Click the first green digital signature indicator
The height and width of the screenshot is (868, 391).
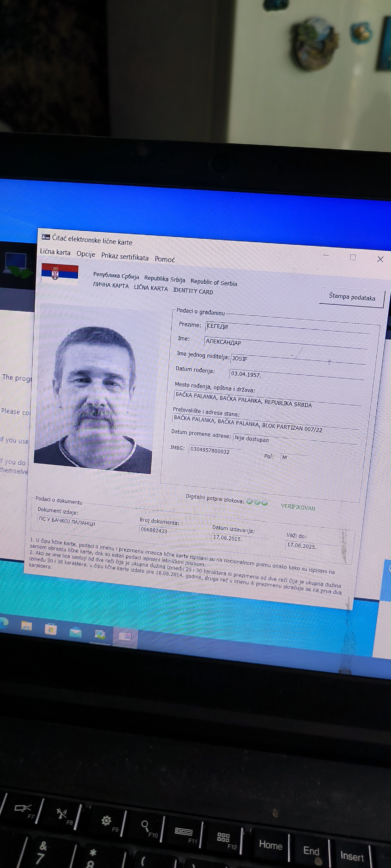250,501
